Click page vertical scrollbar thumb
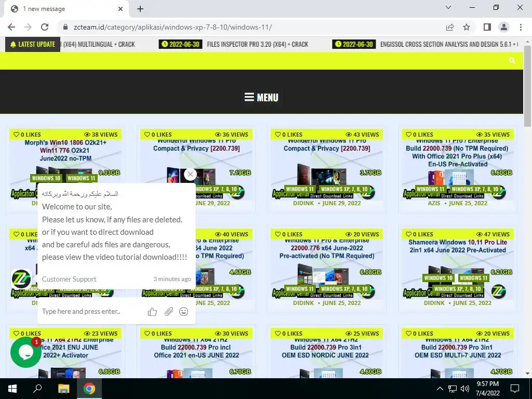The width and height of the screenshot is (532, 399). click(527, 86)
